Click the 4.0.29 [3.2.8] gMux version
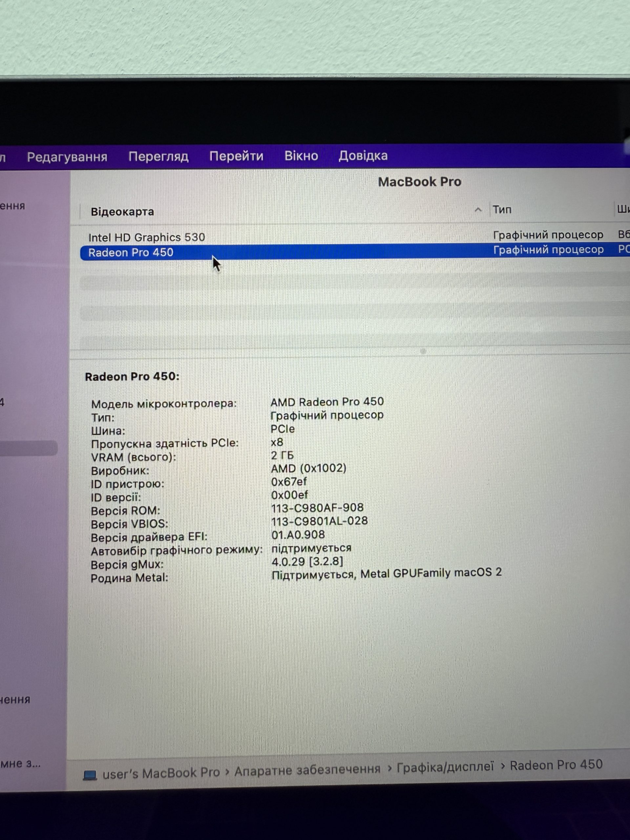Screen dimensions: 630x840 click(307, 561)
